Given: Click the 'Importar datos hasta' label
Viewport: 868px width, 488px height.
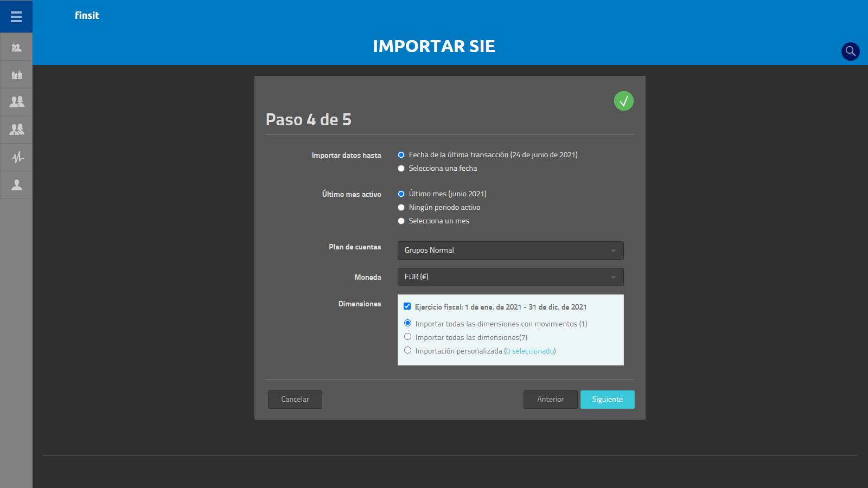Looking at the screenshot, I should (346, 156).
